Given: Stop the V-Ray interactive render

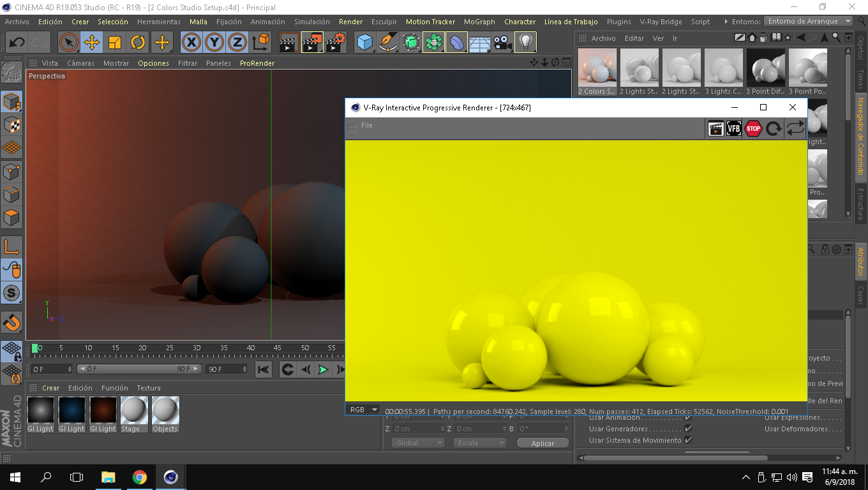Looking at the screenshot, I should click(754, 128).
